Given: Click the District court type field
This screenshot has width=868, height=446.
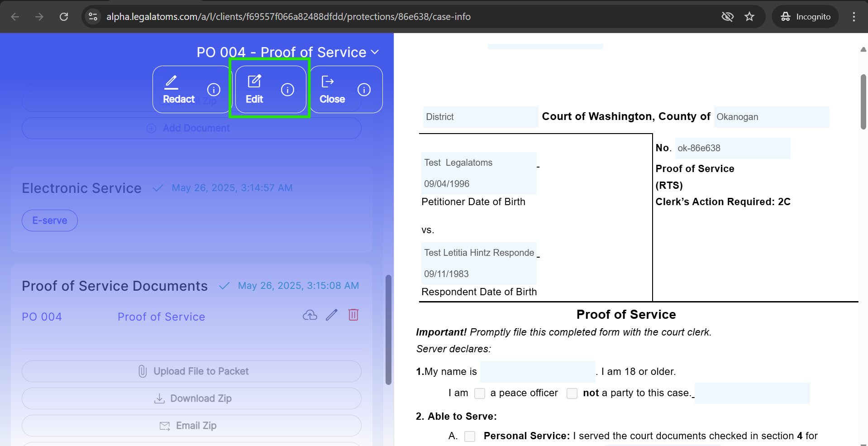Looking at the screenshot, I should 481,117.
